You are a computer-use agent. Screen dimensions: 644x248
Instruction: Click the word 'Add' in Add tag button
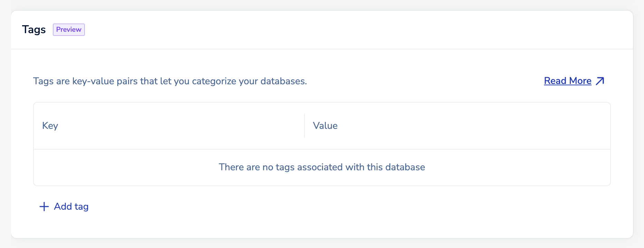click(x=63, y=207)
